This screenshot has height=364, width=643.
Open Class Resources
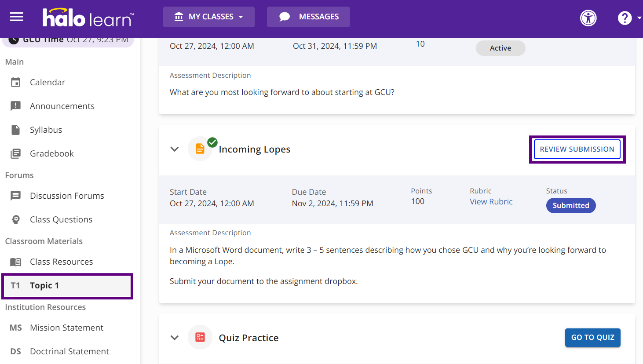pos(62,262)
